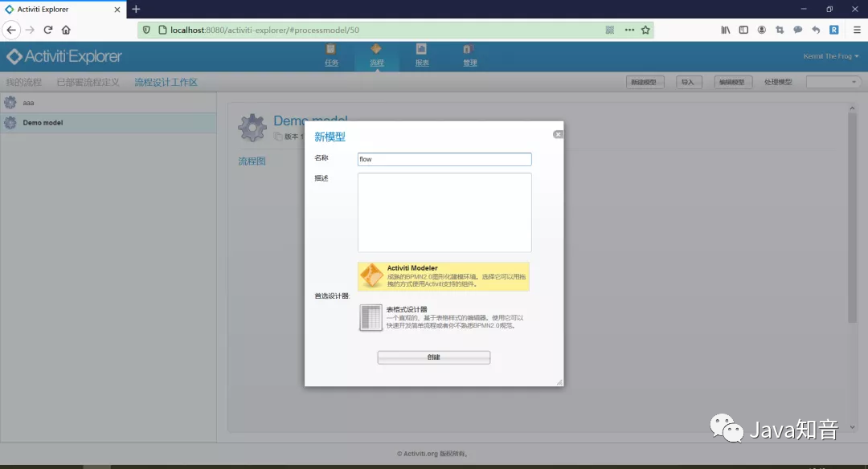Click the browser back arrow

coord(11,30)
